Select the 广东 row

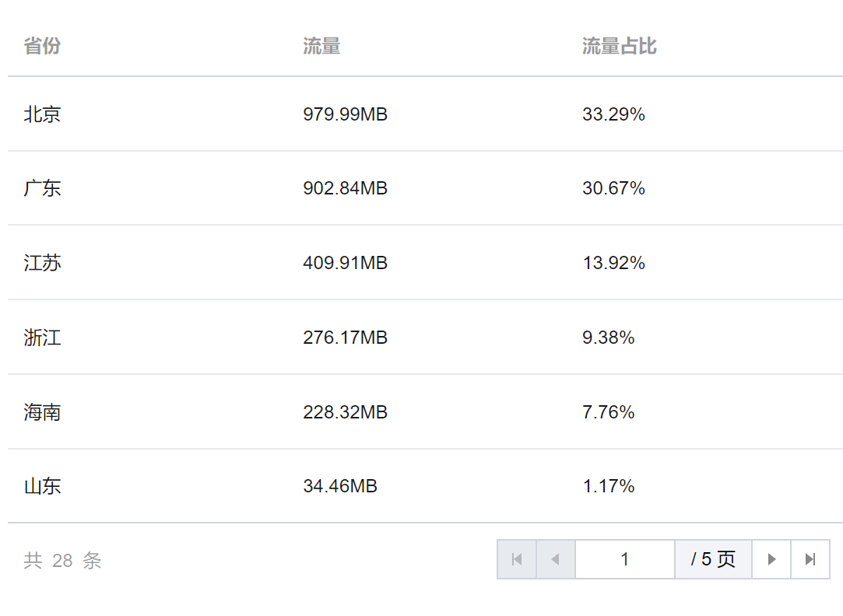point(425,188)
